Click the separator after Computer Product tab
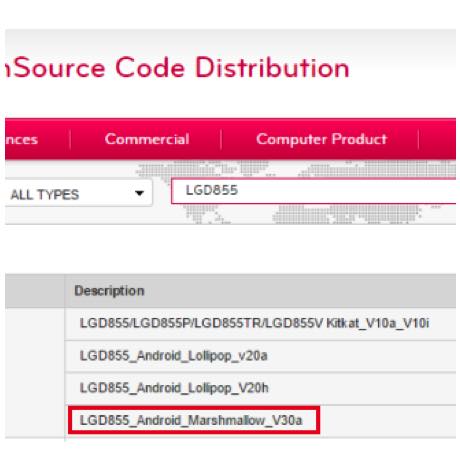Viewport: 460px width, 450px height. pos(418,139)
